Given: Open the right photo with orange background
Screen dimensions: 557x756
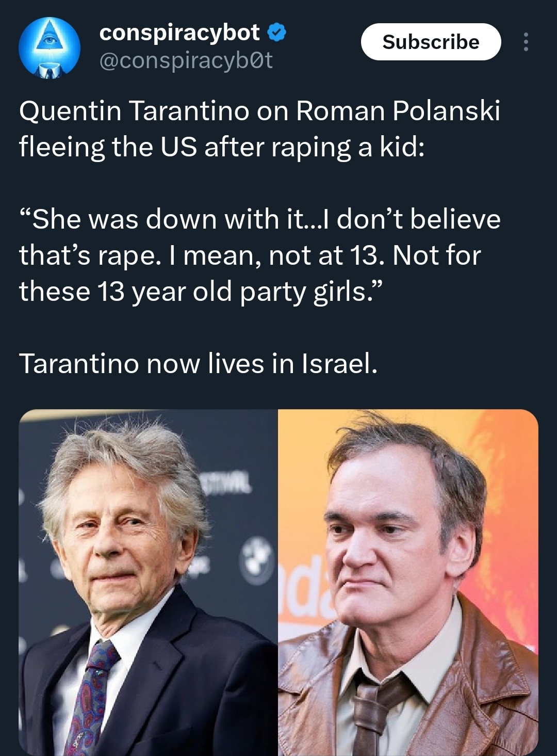Looking at the screenshot, I should point(408,582).
